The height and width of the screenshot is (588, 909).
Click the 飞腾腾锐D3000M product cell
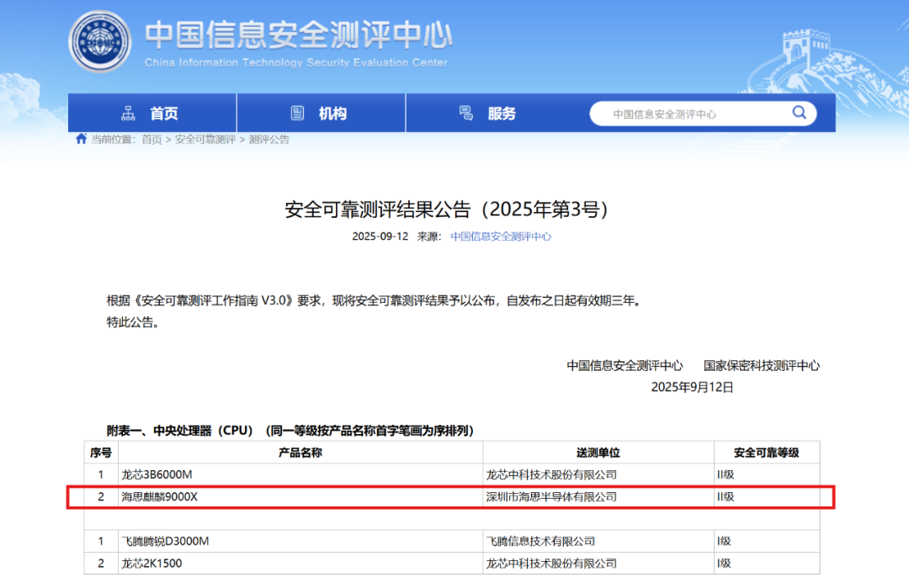pos(165,541)
